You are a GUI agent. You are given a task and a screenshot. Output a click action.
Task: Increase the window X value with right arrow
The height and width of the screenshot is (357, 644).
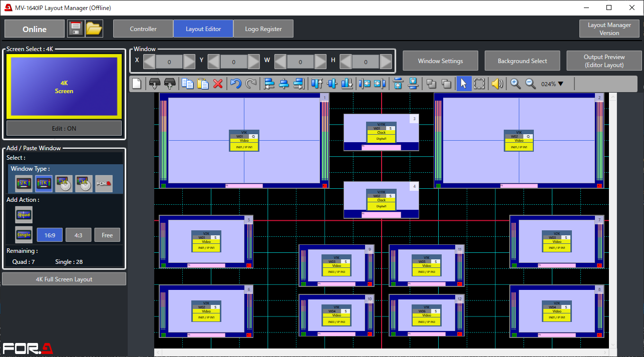coord(189,62)
